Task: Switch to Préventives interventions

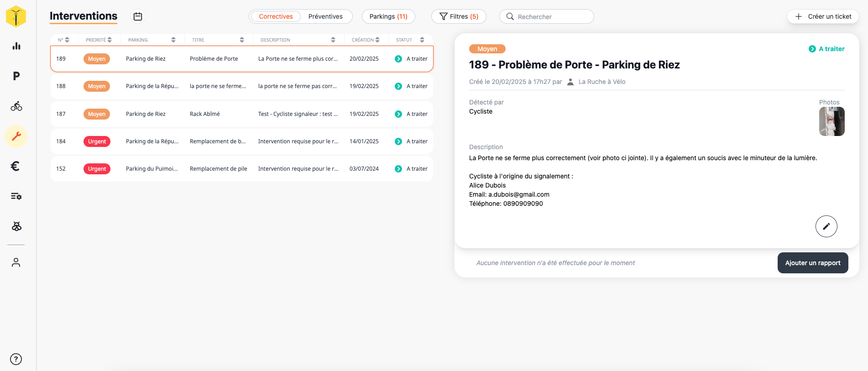Action: pos(325,16)
